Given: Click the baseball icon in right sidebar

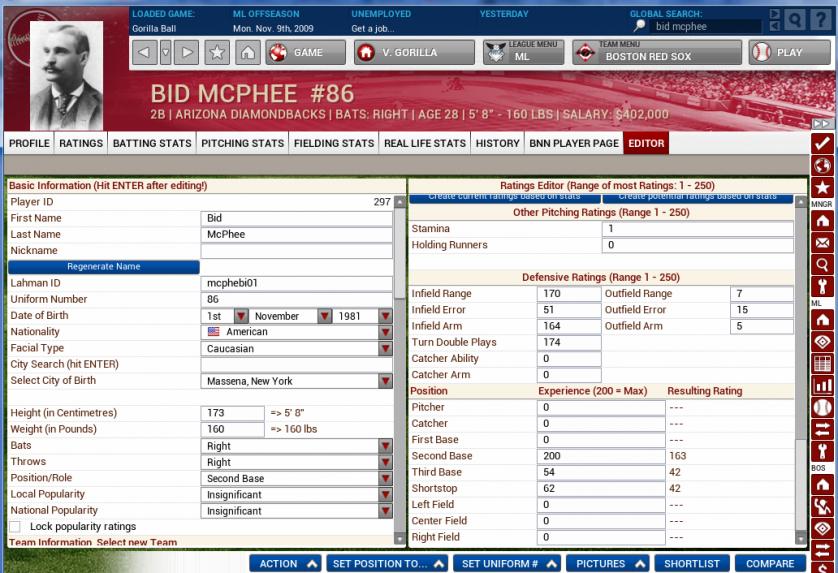Looking at the screenshot, I should pos(823,408).
